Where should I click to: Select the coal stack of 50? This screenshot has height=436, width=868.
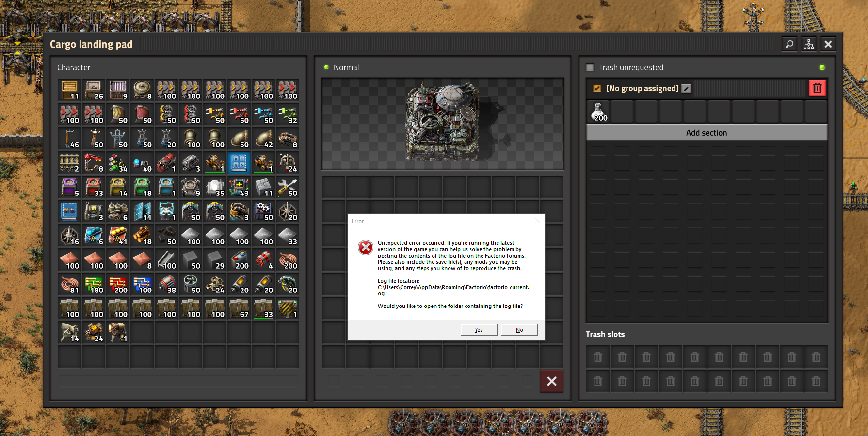pyautogui.click(x=166, y=236)
